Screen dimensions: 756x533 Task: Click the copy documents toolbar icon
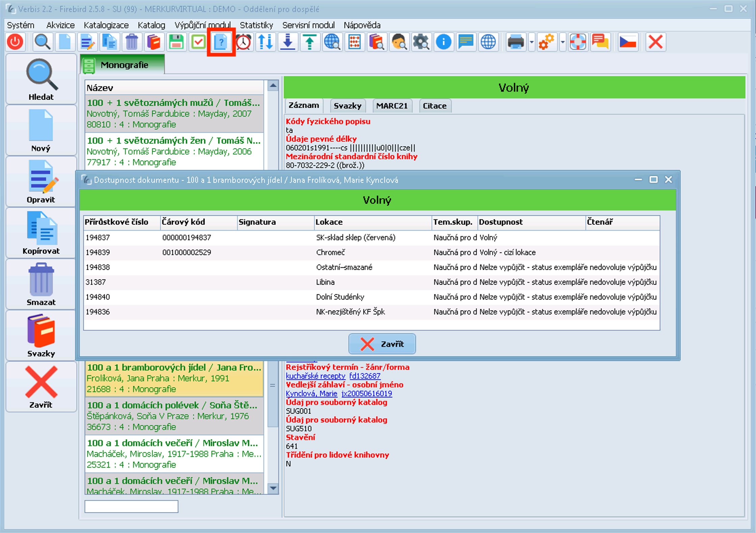point(109,42)
